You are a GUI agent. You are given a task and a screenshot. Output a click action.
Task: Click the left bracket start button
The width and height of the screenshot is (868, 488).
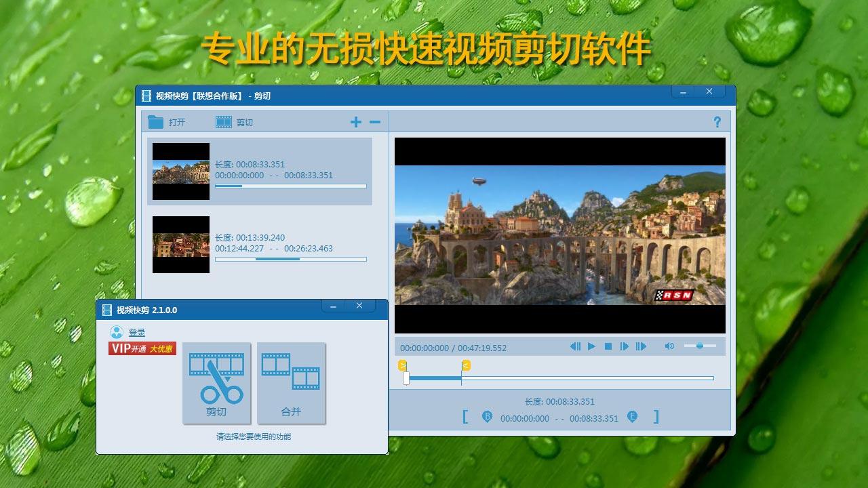(465, 416)
